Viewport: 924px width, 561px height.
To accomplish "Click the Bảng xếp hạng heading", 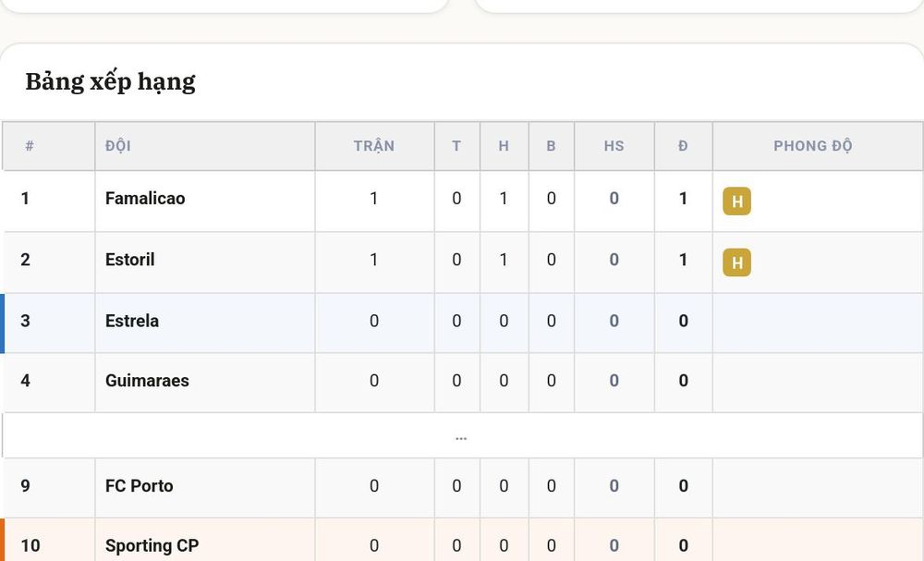I will [110, 81].
